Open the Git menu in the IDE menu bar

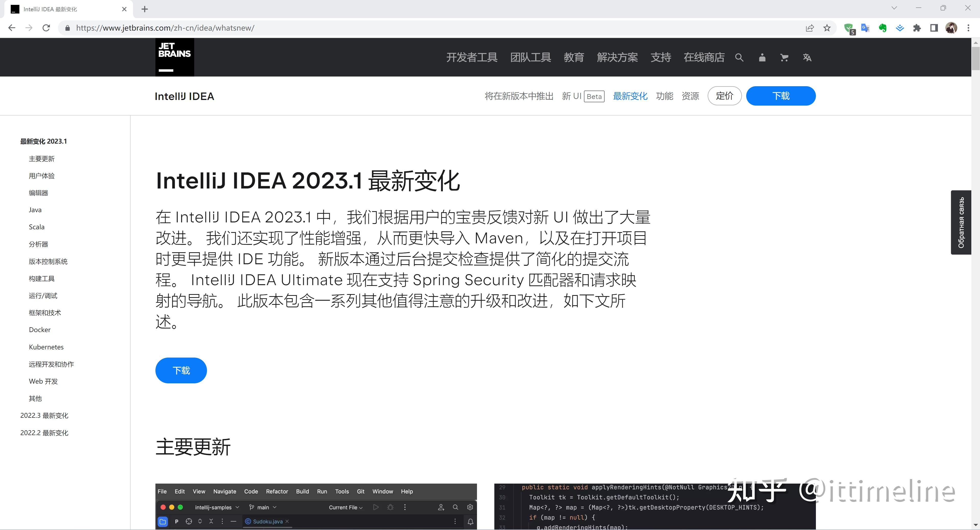pos(360,491)
